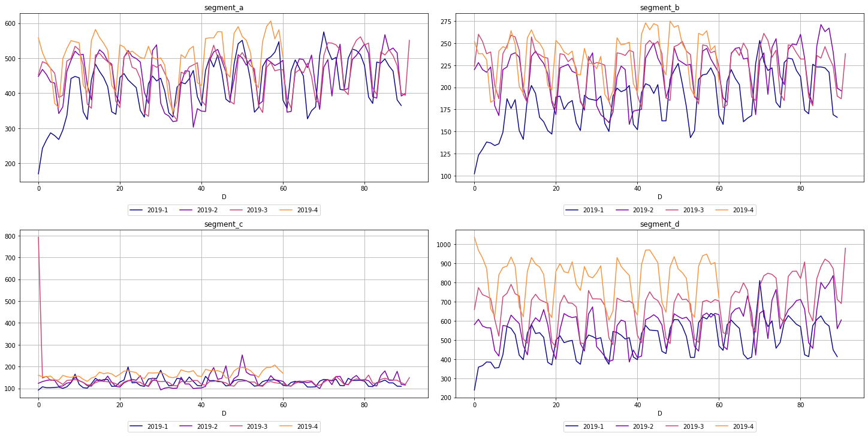Click the D x-axis label under segment_a
The height and width of the screenshot is (436, 868).
coord(224,197)
